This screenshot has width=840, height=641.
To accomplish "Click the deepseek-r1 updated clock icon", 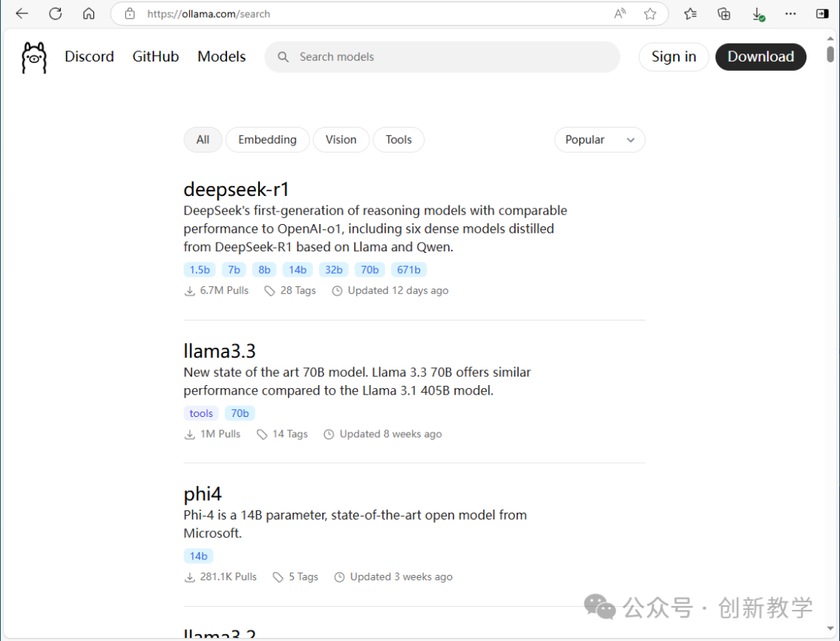I will point(337,291).
